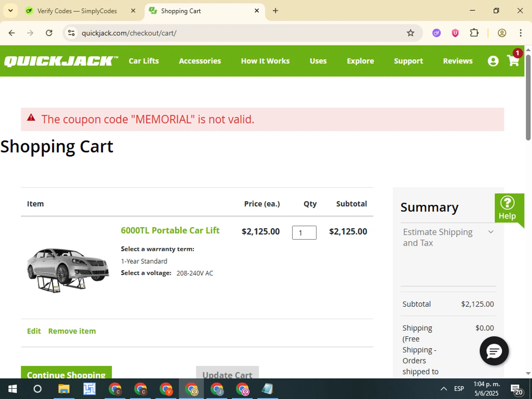Viewport: 532px width, 399px height.
Task: Click the 208-240V AC voltage text
Action: [x=195, y=273]
